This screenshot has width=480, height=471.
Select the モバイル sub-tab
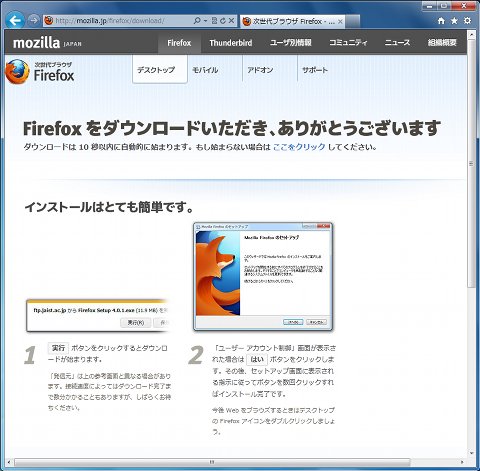[205, 70]
